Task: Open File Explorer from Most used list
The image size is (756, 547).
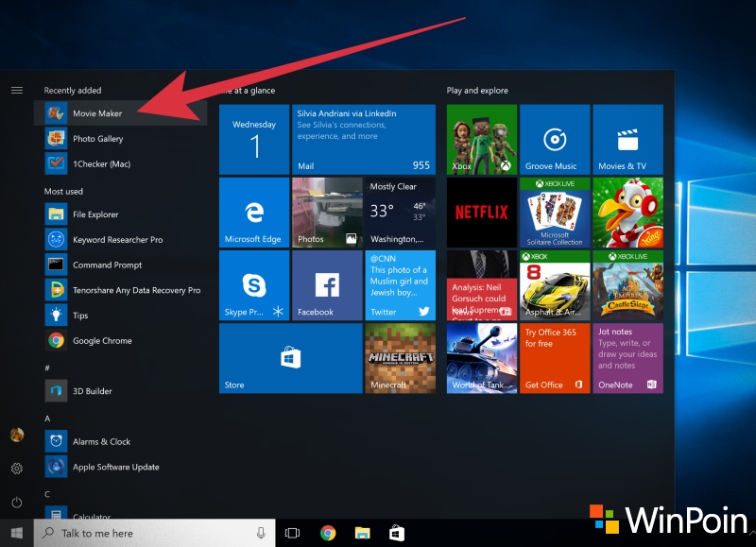Action: (x=121, y=214)
